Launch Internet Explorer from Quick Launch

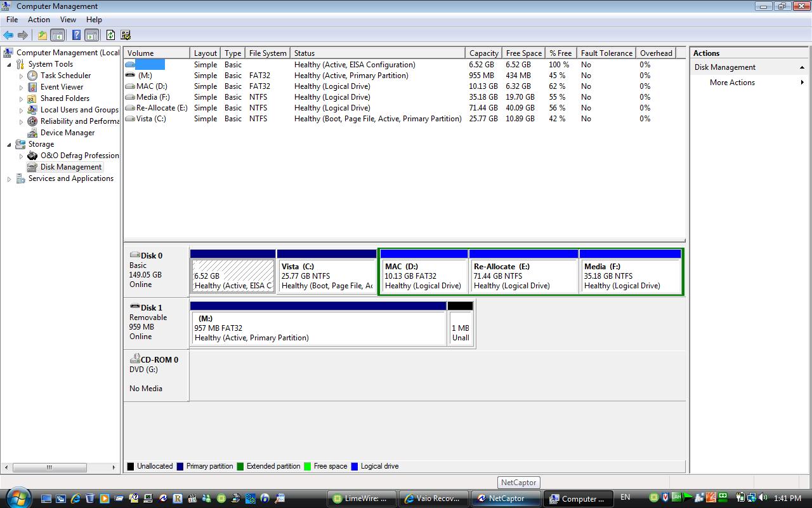tap(75, 498)
